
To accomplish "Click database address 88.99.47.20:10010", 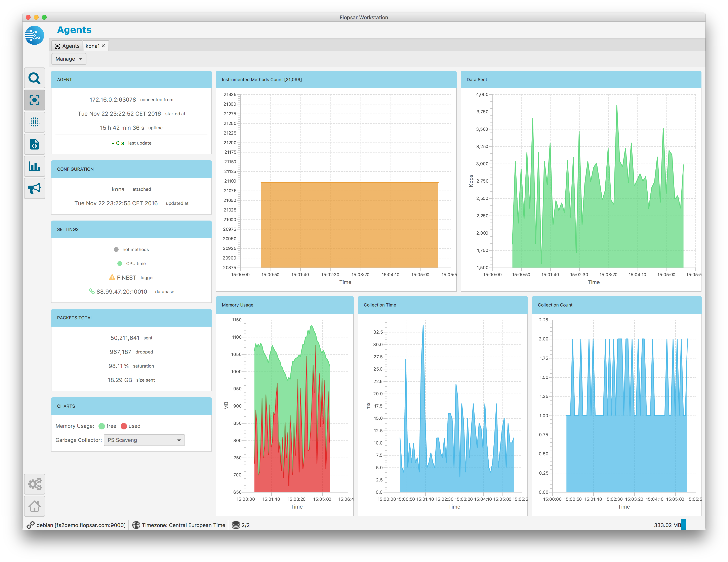I will 122,291.
